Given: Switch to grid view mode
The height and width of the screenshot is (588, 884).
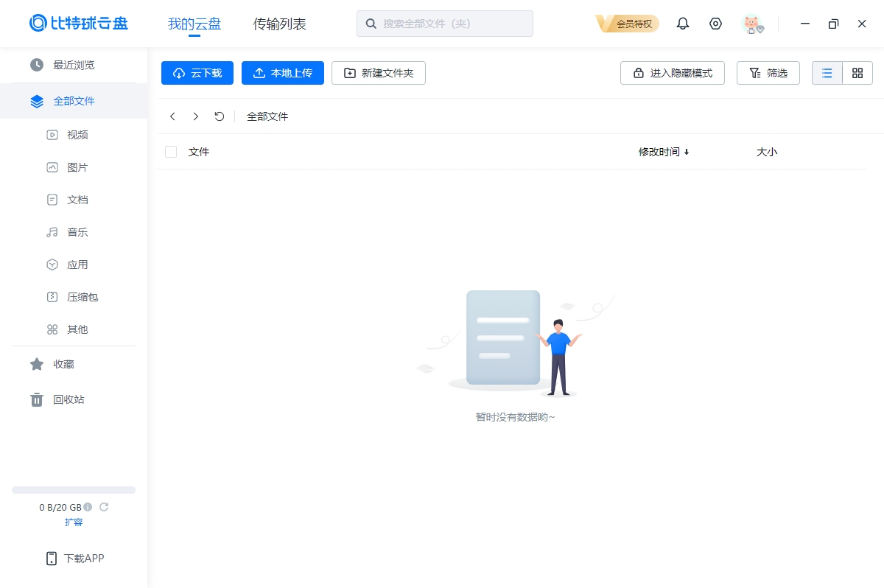Looking at the screenshot, I should coord(857,72).
